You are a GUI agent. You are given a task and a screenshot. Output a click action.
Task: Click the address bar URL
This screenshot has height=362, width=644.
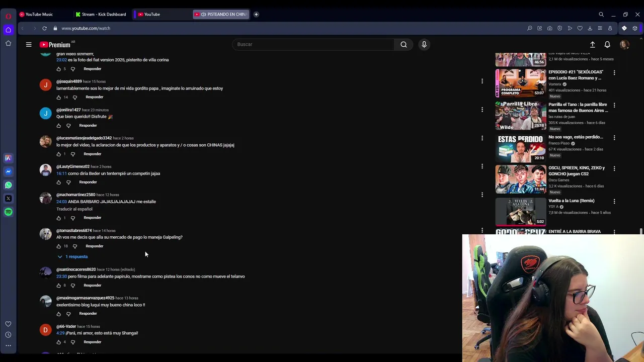pos(86,28)
